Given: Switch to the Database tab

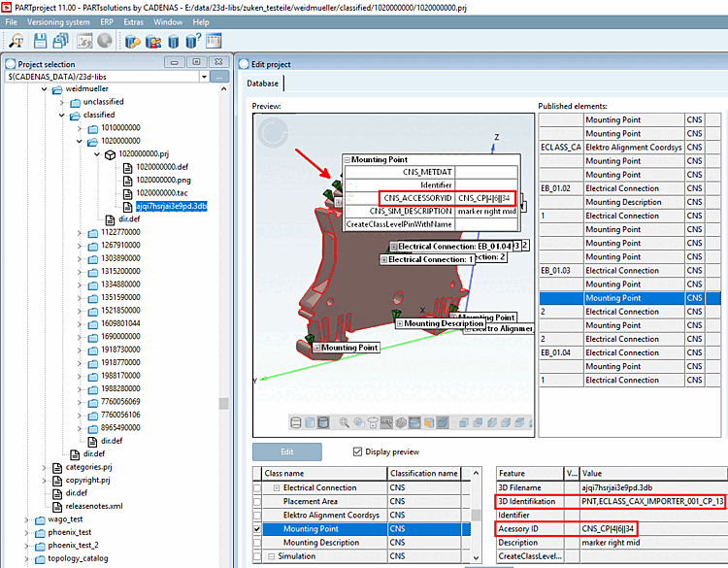Looking at the screenshot, I should tap(262, 84).
